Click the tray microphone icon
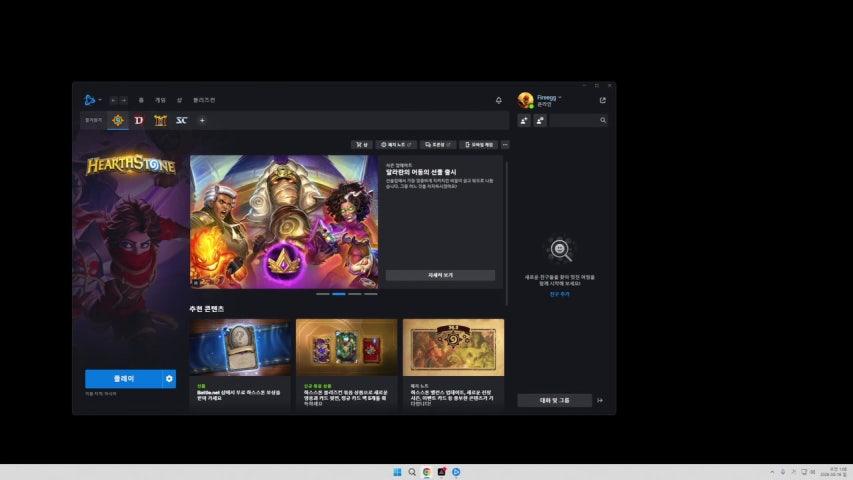Screen dimensions: 853x480 783,472
